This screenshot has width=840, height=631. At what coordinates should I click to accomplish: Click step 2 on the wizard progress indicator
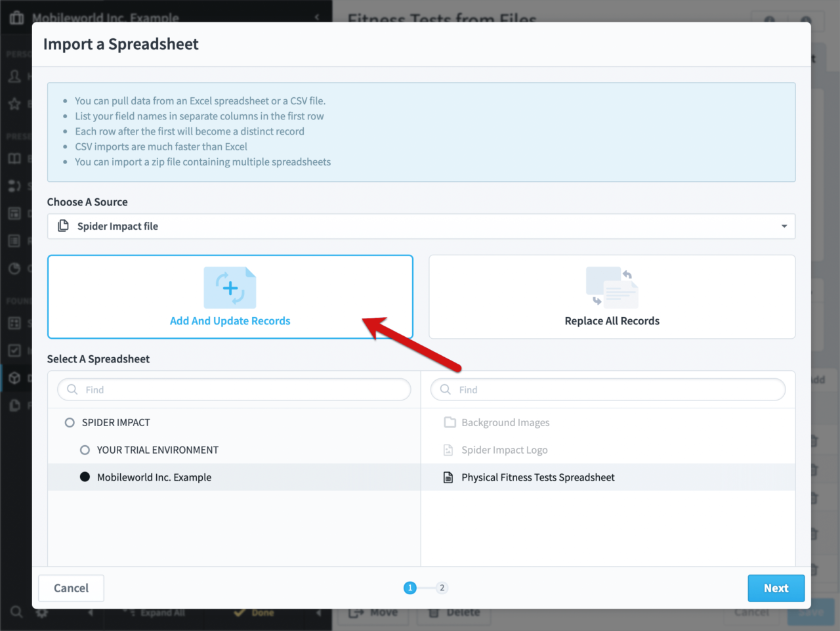point(442,588)
